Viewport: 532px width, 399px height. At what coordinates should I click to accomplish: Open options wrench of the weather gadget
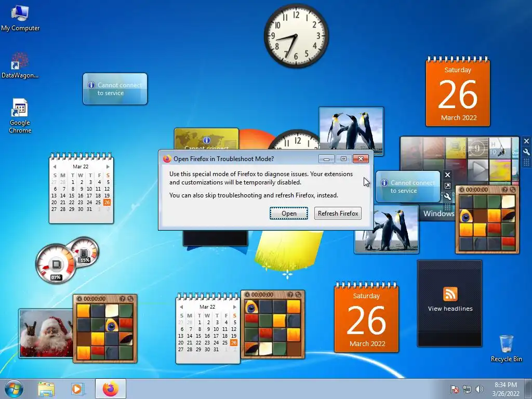pyautogui.click(x=447, y=196)
